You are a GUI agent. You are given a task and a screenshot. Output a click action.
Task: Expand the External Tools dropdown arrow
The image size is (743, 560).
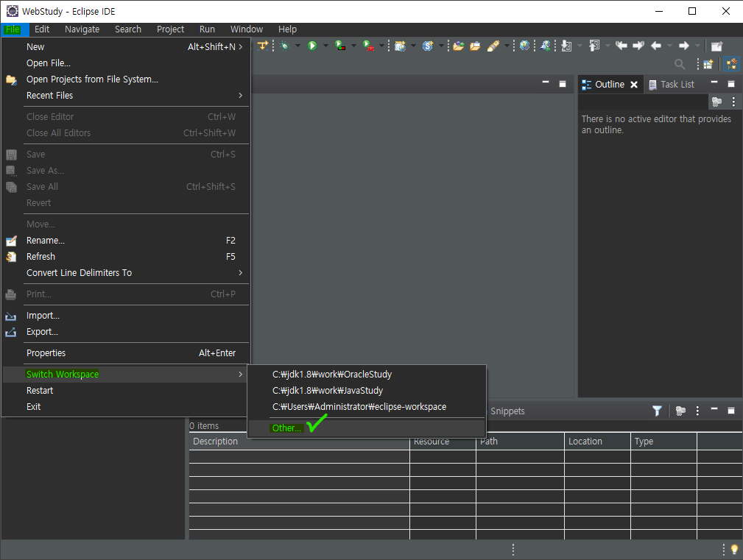tap(381, 46)
